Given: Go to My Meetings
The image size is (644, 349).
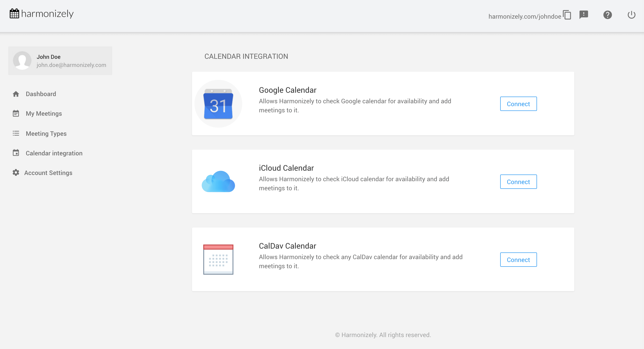Looking at the screenshot, I should pyautogui.click(x=44, y=113).
